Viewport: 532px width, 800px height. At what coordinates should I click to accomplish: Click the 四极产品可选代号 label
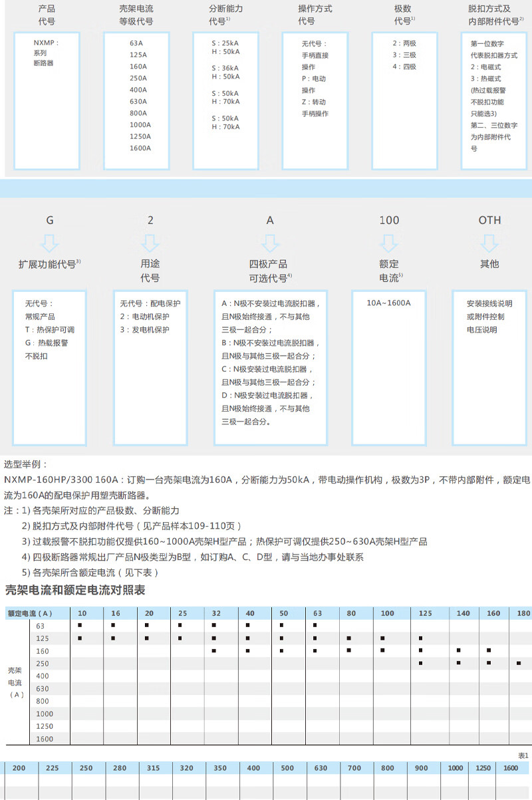269,271
